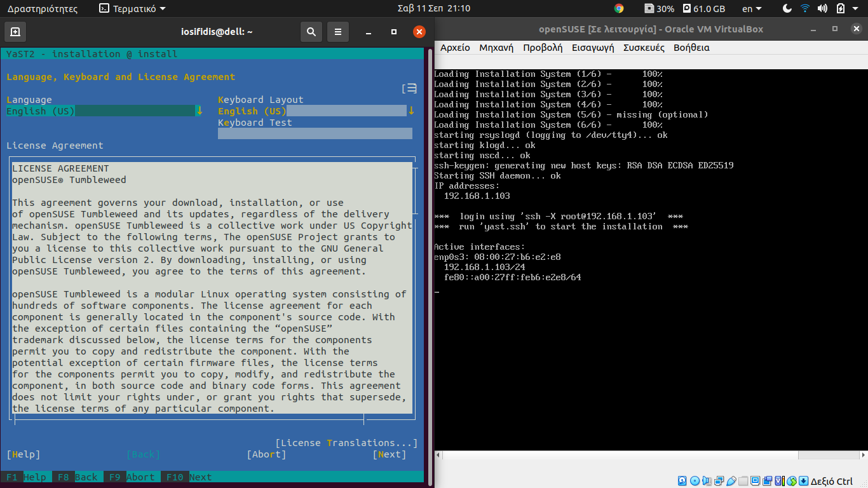Open the system menu arrow in the top-right corner
Viewport: 868px width, 488px height.
click(857, 8)
